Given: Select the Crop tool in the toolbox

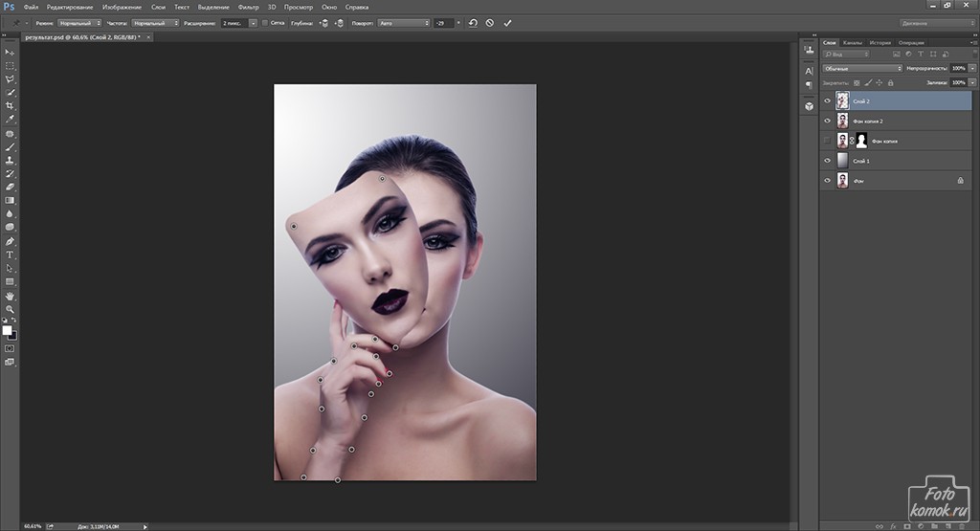Looking at the screenshot, I should (11, 105).
